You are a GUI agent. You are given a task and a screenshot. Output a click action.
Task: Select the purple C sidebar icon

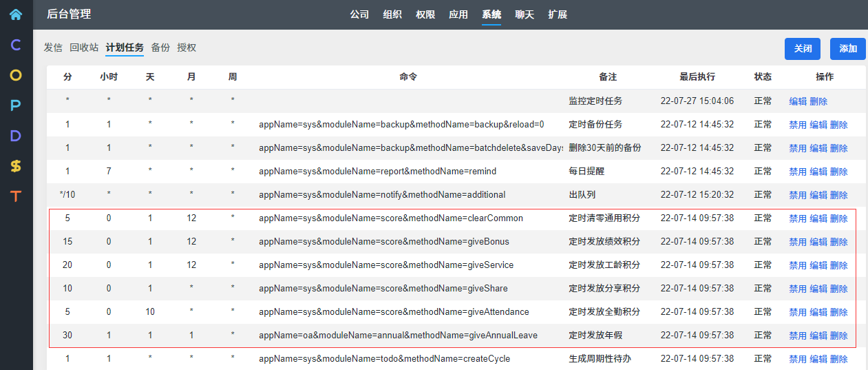15,45
